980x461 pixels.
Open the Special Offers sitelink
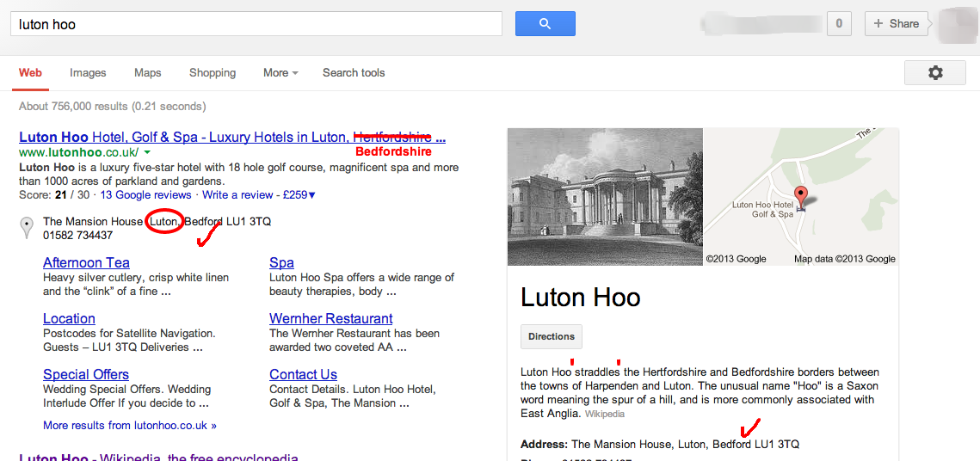pos(86,375)
